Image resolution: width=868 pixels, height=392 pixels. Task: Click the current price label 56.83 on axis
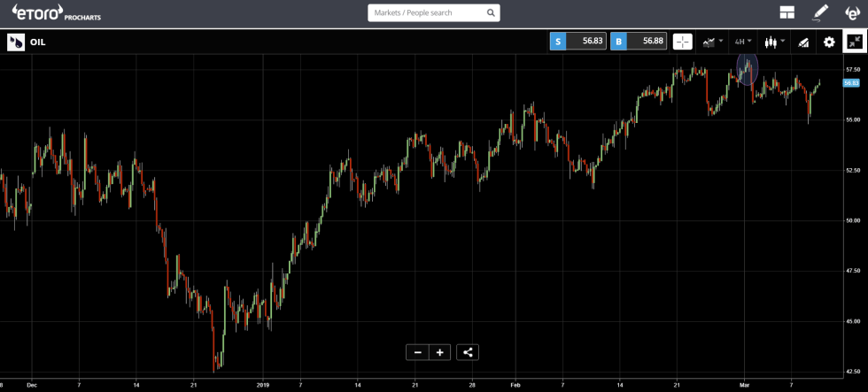click(x=850, y=82)
